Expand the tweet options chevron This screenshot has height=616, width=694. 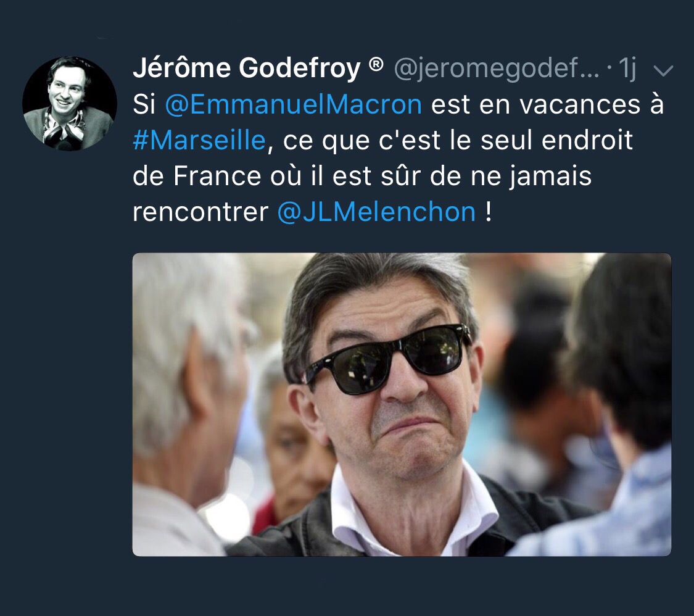point(663,71)
